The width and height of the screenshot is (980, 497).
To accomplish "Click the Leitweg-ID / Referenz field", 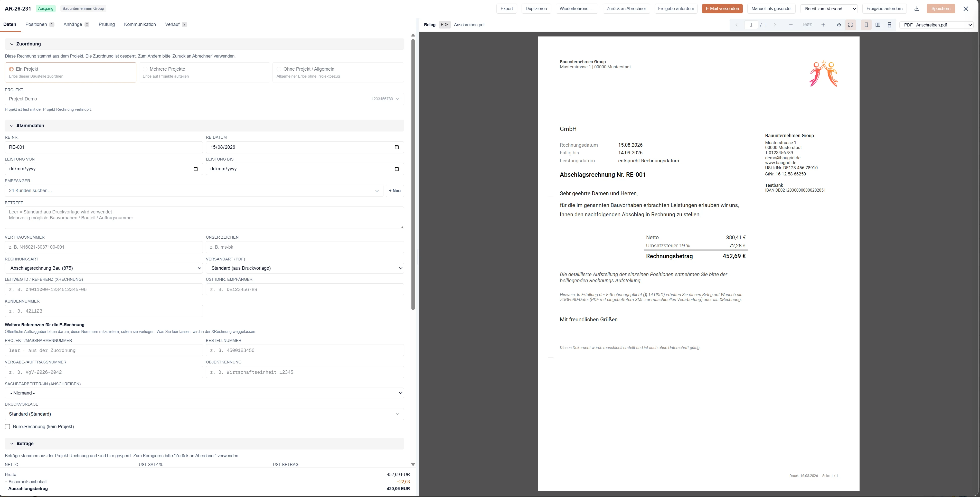I will coord(104,290).
